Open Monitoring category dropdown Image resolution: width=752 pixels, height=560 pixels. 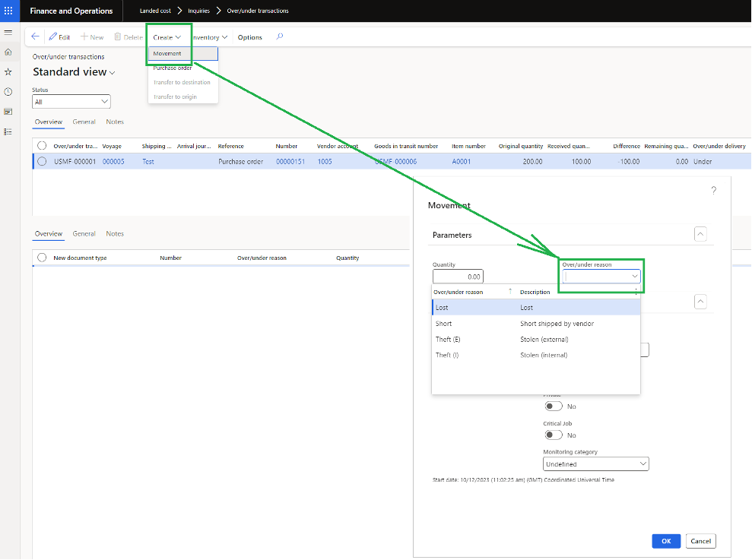[x=595, y=464]
